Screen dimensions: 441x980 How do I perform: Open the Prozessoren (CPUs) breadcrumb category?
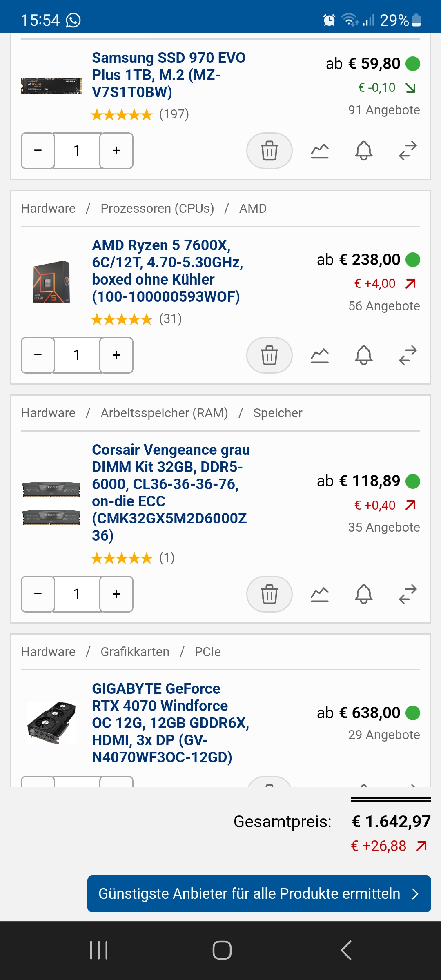click(x=157, y=208)
